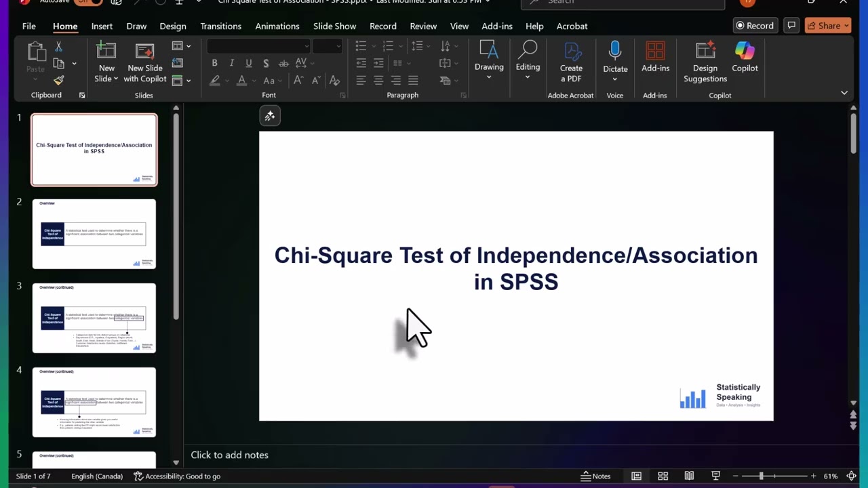
Task: Open Copilot from the ribbon
Action: click(x=745, y=57)
